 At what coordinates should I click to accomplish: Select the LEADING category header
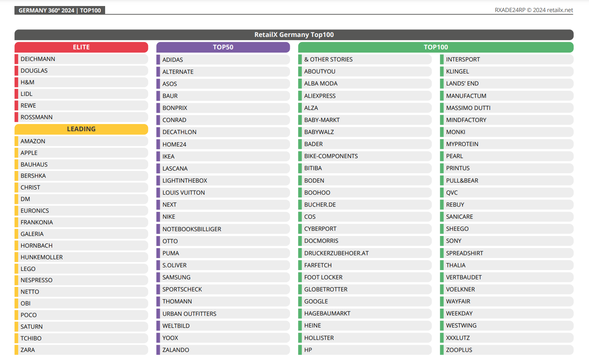click(x=81, y=129)
